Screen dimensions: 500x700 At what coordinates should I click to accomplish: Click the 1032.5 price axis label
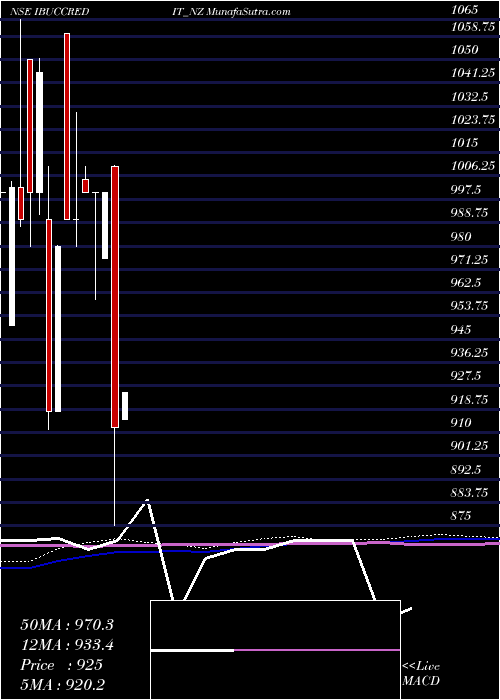[469, 96]
